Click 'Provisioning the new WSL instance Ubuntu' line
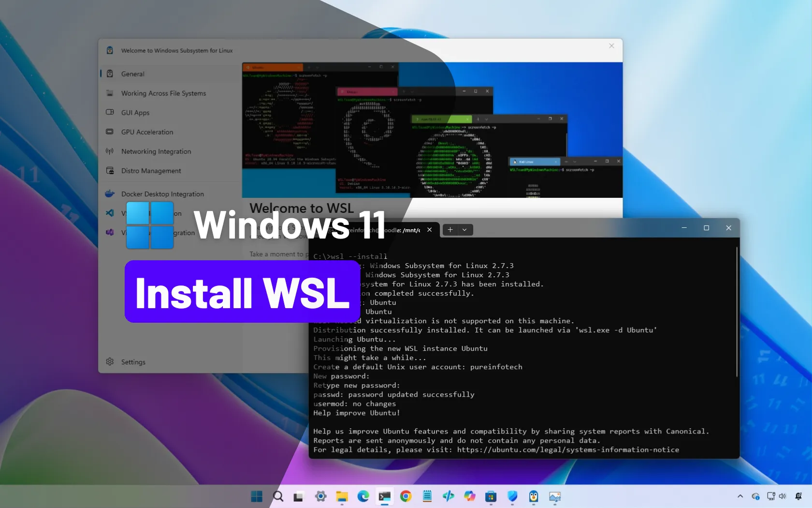 point(400,349)
